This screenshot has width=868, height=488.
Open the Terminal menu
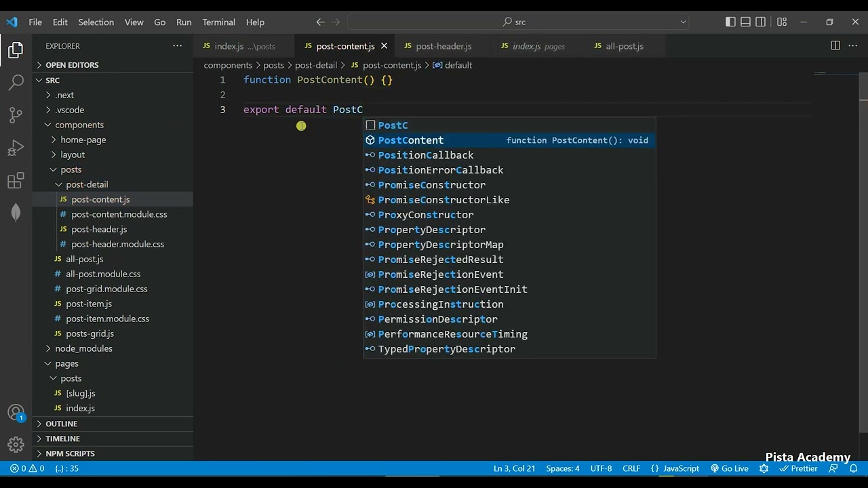pos(218,22)
